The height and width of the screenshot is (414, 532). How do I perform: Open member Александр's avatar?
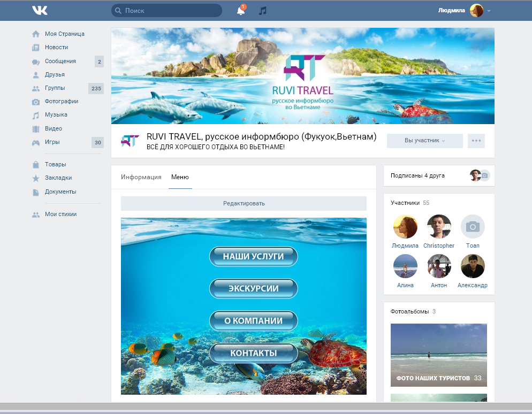tap(473, 266)
